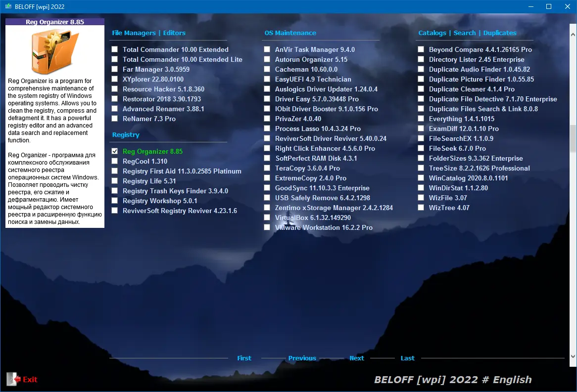
Task: Go to the Previous page
Action: (302, 358)
